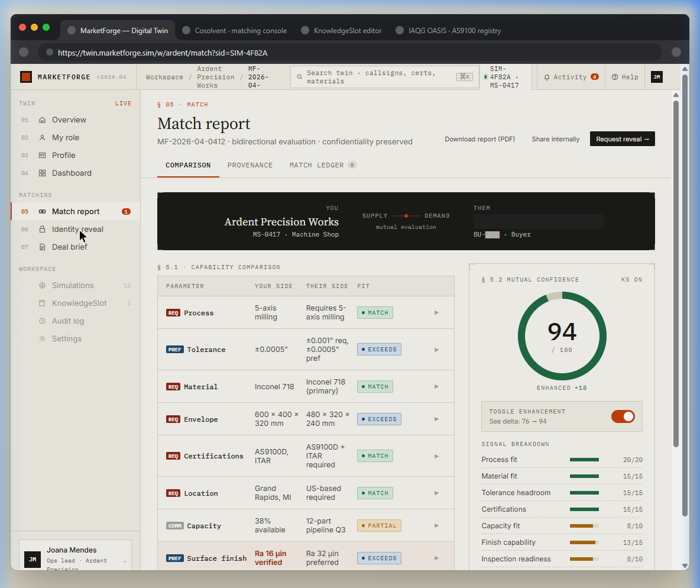Click the Ardent Precision Works breadcrumb
The width and height of the screenshot is (700, 588).
point(216,77)
